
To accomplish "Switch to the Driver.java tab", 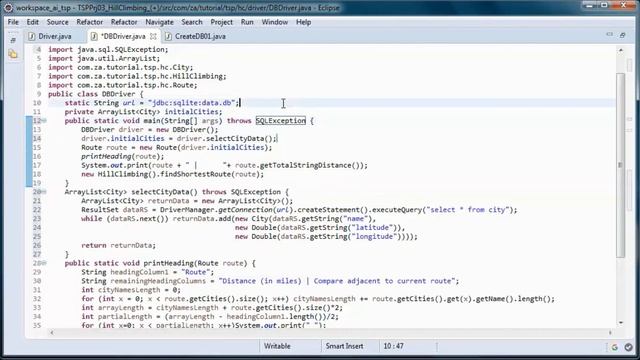I will [x=54, y=36].
